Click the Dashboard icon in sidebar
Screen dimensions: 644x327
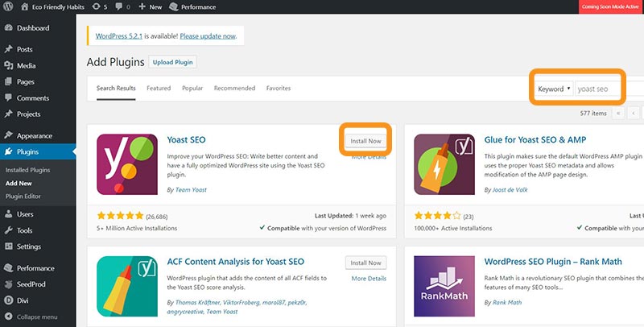pos(9,28)
